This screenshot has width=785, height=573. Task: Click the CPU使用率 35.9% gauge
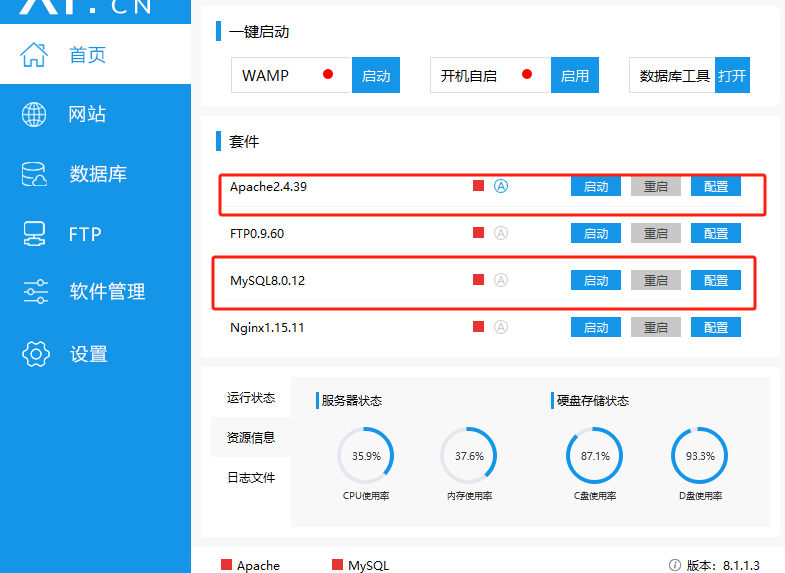(366, 456)
